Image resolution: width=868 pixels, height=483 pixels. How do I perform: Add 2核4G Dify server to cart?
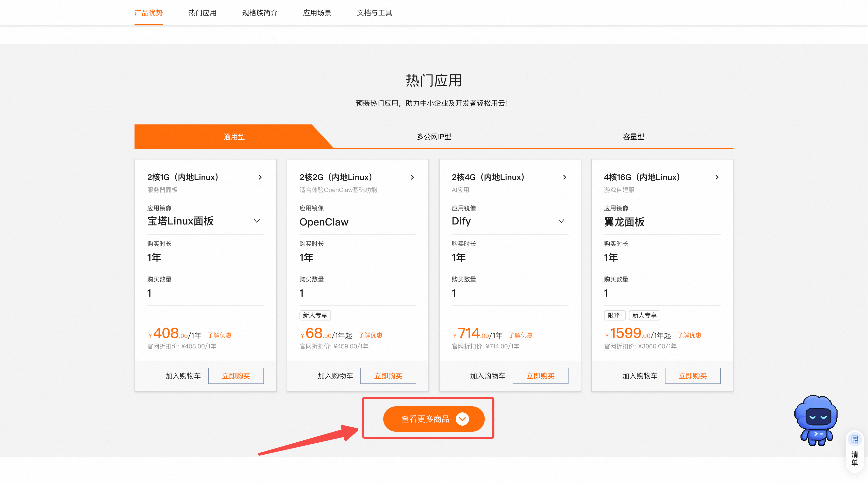pyautogui.click(x=488, y=376)
